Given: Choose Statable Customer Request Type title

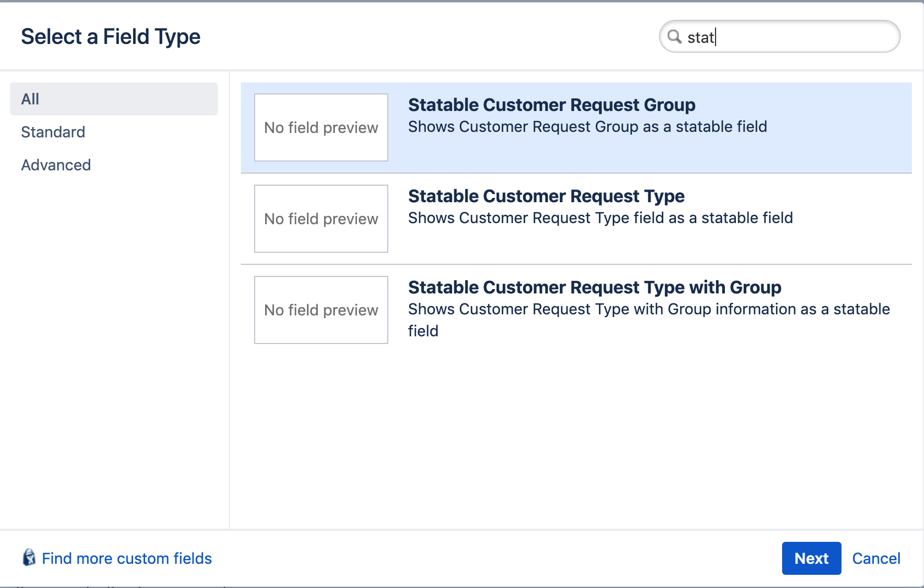Looking at the screenshot, I should point(546,196).
